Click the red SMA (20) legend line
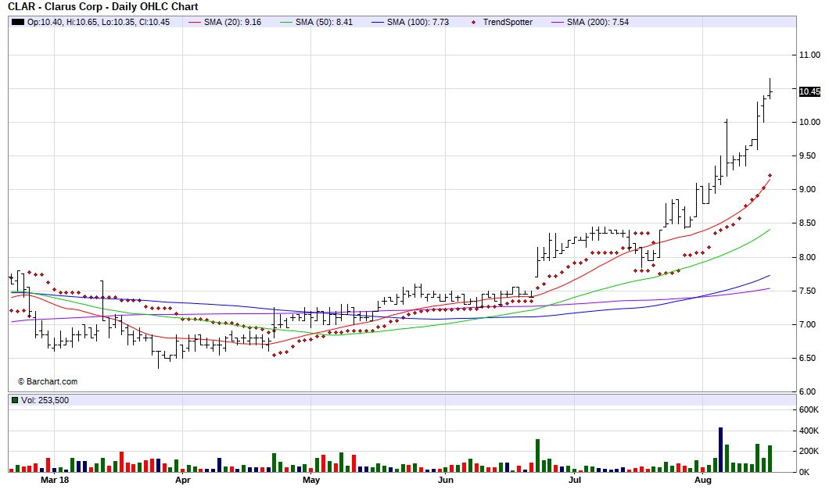 point(195,22)
